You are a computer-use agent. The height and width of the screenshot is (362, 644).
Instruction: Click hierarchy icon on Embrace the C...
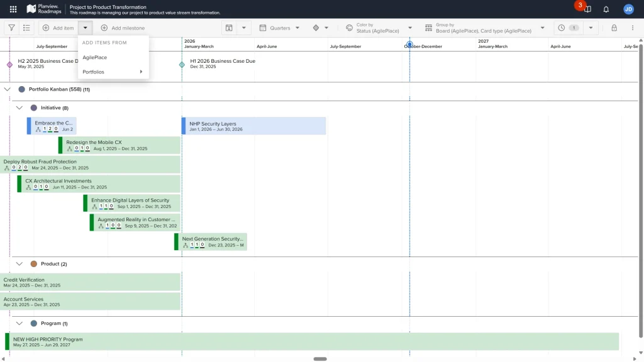tap(38, 129)
